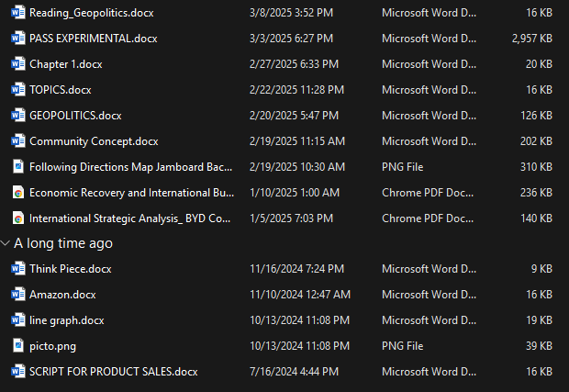Select file name line graph.docx
The height and width of the screenshot is (392, 569).
67,320
